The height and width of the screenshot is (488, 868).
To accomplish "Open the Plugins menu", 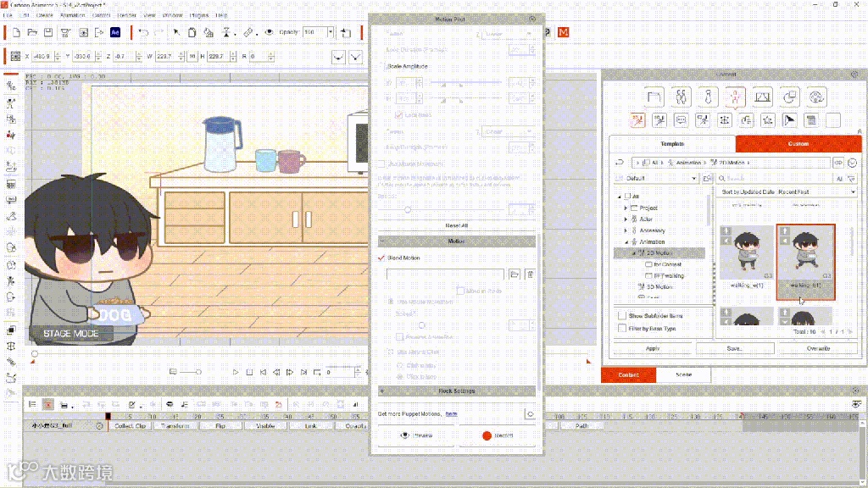I will click(x=198, y=15).
